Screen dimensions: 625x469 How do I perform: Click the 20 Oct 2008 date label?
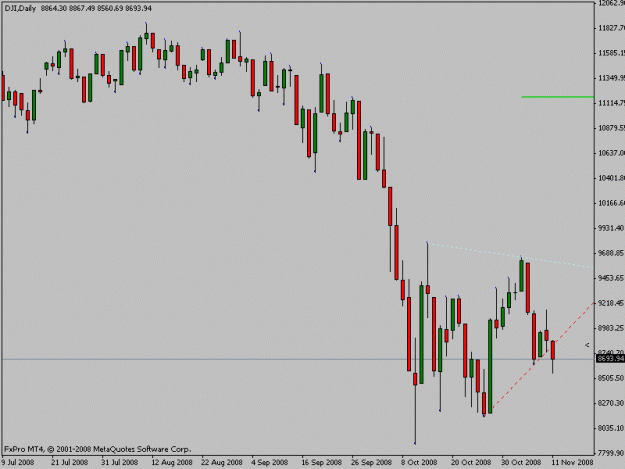471,462
